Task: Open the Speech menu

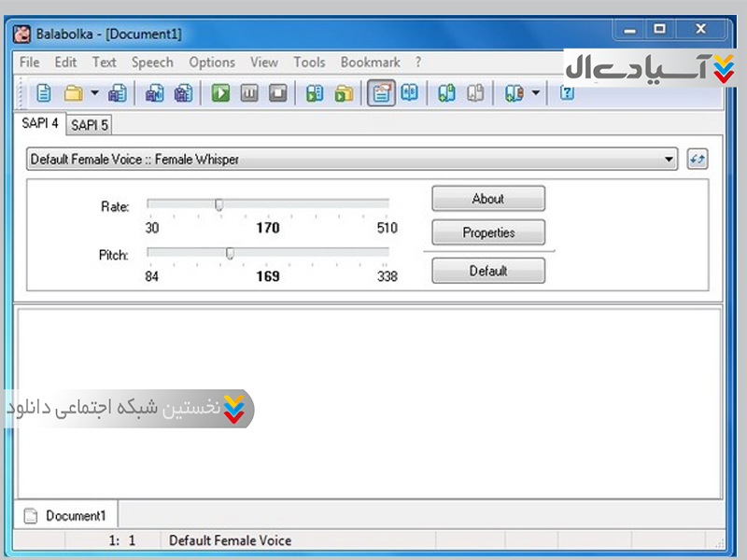Action: [x=151, y=63]
